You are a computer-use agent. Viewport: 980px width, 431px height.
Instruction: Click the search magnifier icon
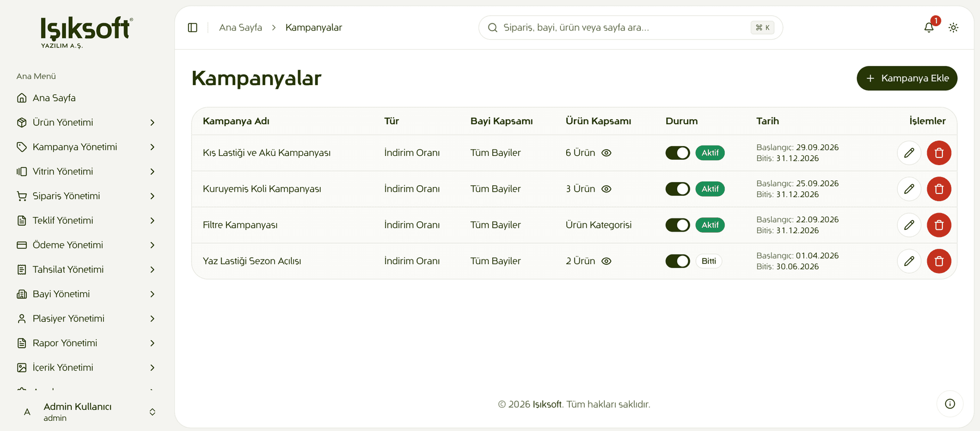click(493, 27)
